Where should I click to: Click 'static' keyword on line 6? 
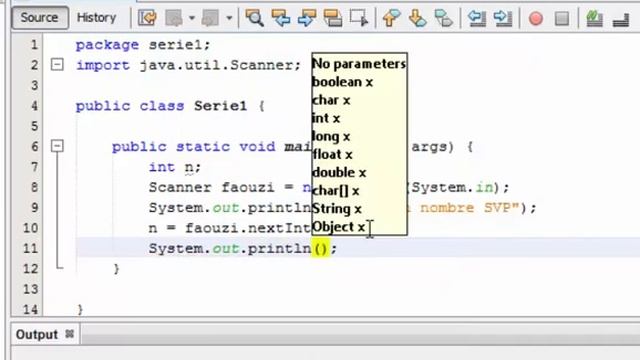[x=203, y=147]
